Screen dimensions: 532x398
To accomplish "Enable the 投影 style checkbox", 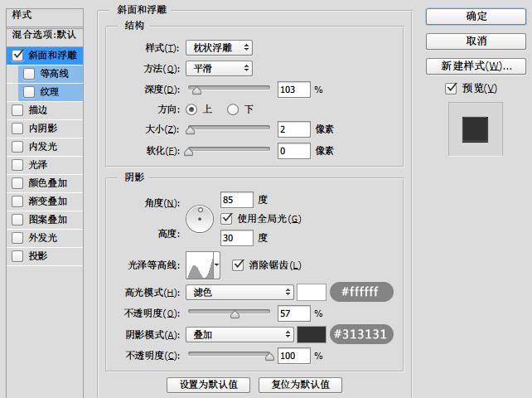I will tap(17, 256).
